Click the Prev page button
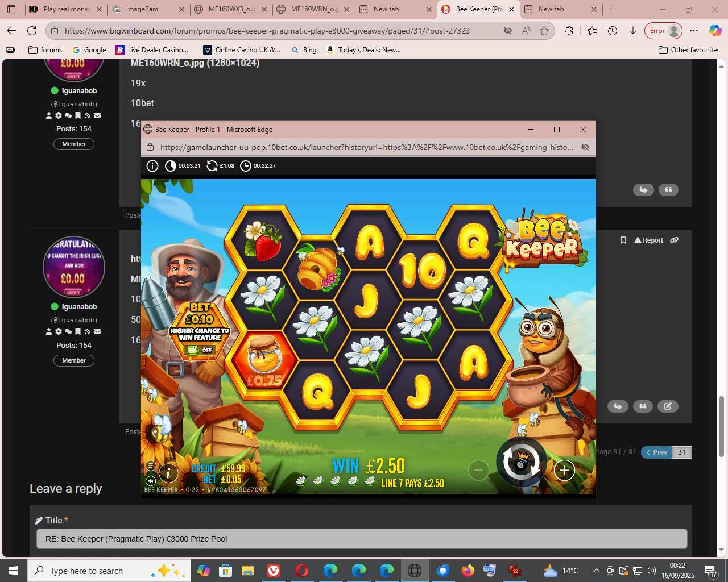The height and width of the screenshot is (582, 728). click(656, 452)
